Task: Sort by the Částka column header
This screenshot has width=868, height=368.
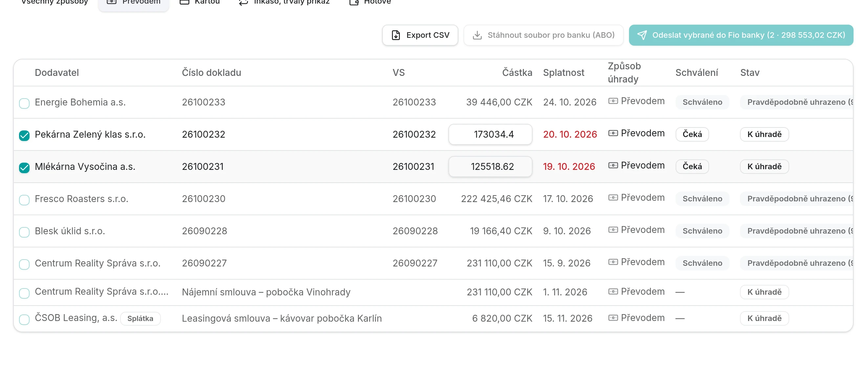Action: pos(517,73)
